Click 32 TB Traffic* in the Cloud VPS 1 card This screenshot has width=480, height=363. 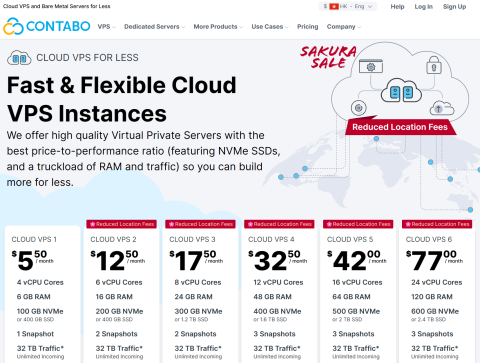40,348
